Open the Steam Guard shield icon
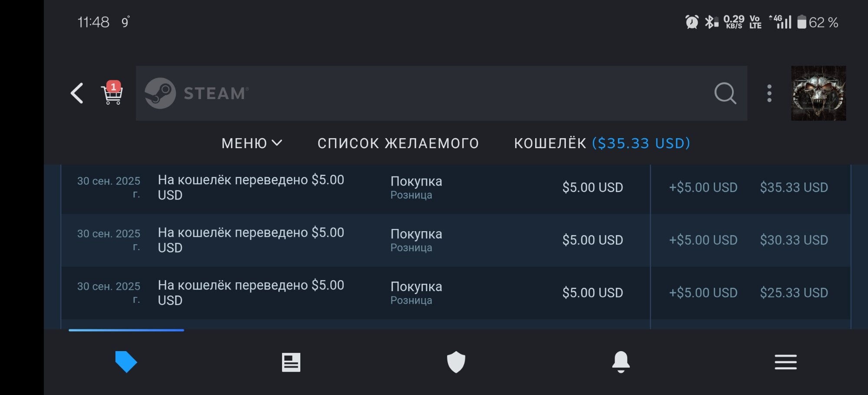Image resolution: width=868 pixels, height=395 pixels. (x=456, y=362)
